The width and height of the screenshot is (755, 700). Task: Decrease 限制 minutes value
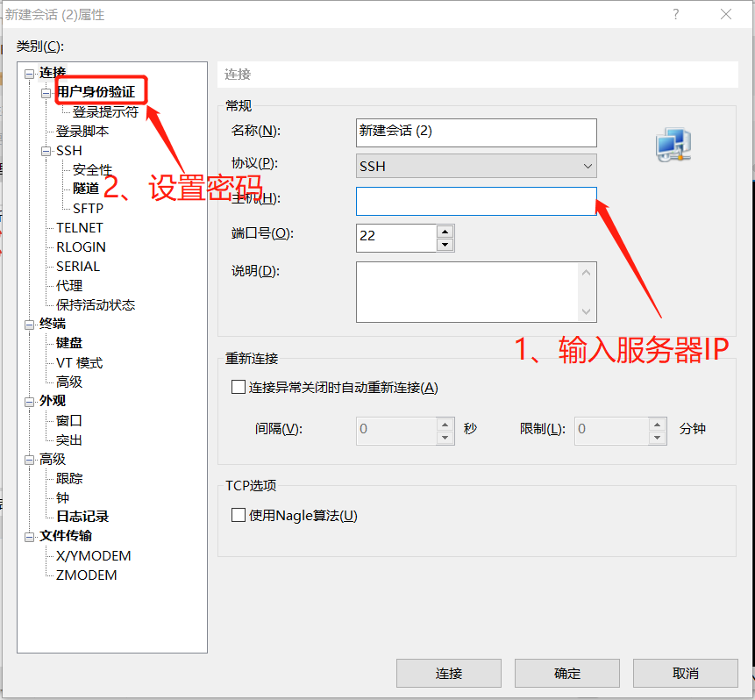658,438
